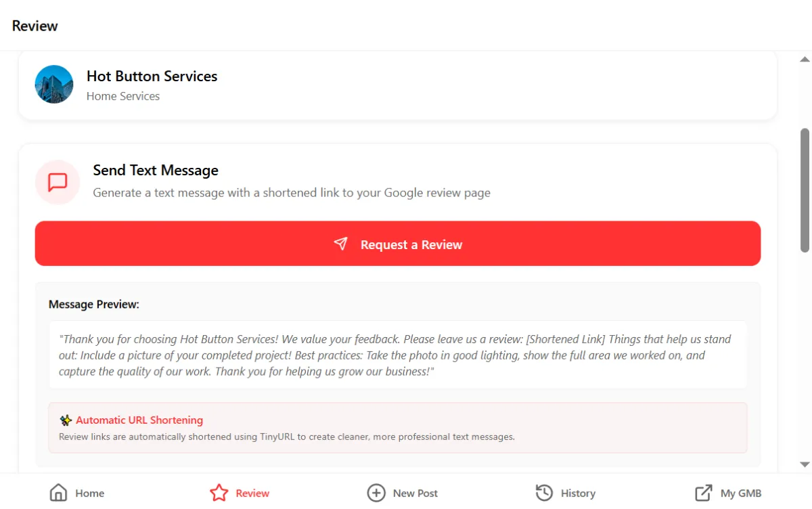Screen dimensions: 812x509
Task: Go to the History tab label
Action: coord(578,493)
